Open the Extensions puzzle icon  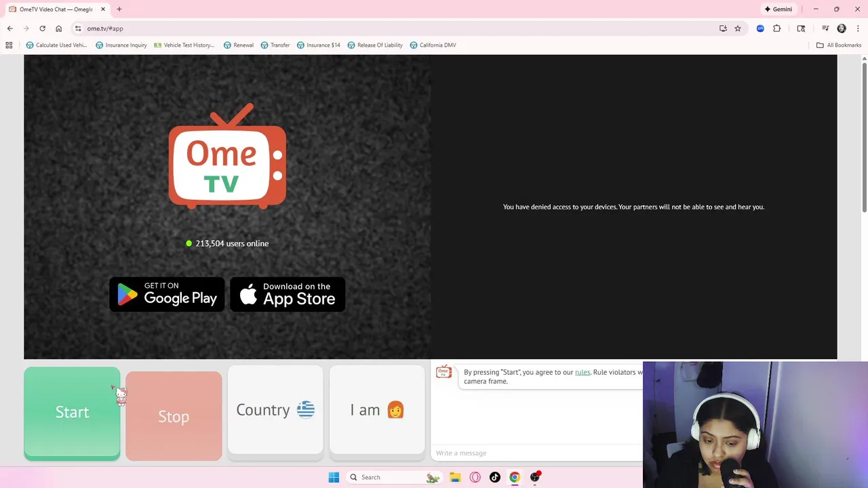tap(777, 28)
